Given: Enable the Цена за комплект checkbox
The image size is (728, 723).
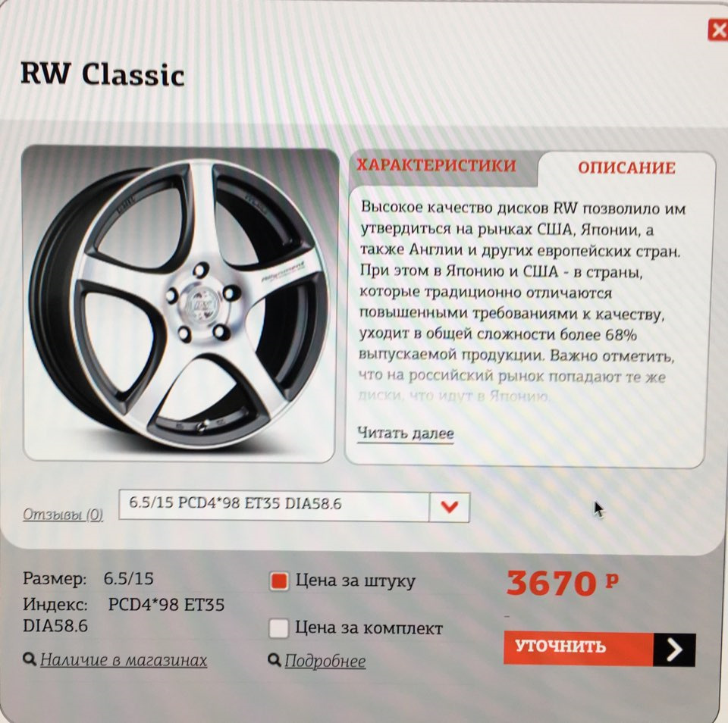Looking at the screenshot, I should click(278, 628).
